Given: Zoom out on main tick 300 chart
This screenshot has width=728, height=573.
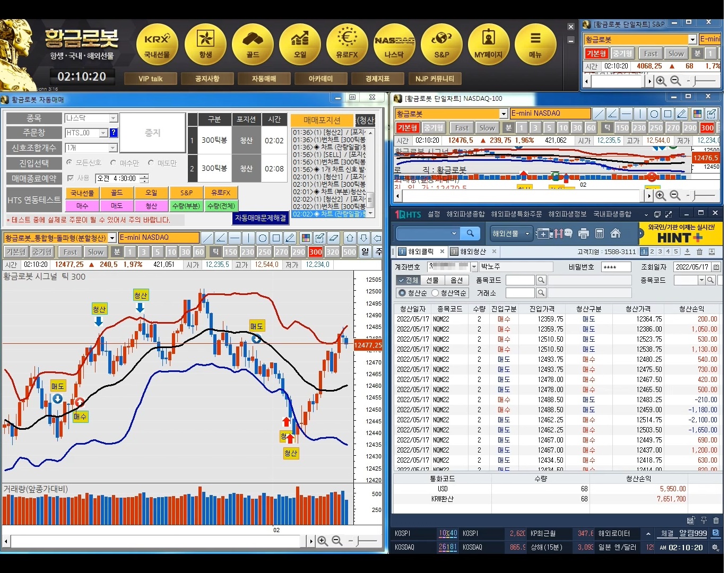Looking at the screenshot, I should click(x=337, y=541).
